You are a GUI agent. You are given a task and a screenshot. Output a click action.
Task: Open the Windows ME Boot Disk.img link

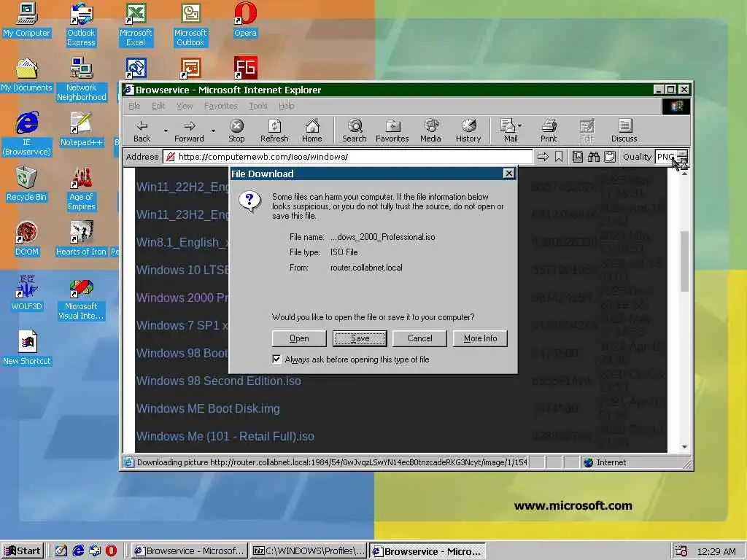coord(208,408)
